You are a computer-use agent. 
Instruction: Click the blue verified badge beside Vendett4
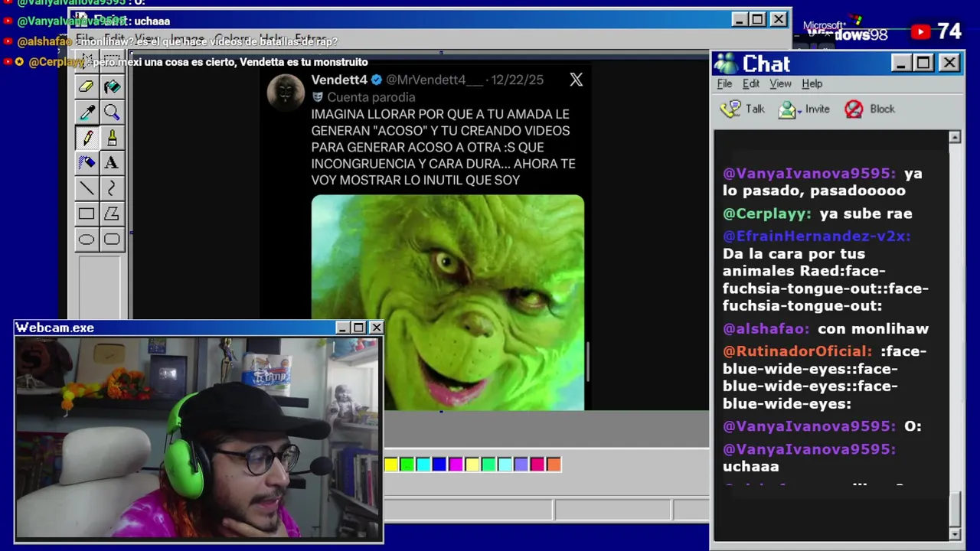pyautogui.click(x=377, y=80)
